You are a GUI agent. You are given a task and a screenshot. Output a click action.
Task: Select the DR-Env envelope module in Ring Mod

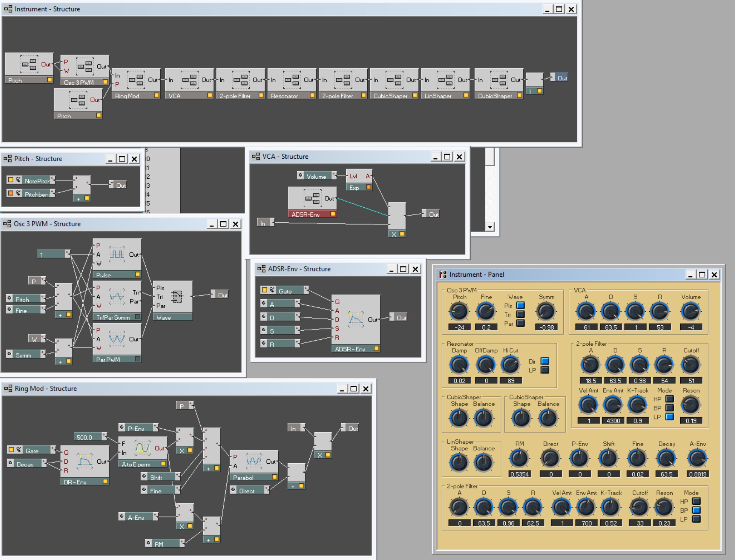point(85,465)
